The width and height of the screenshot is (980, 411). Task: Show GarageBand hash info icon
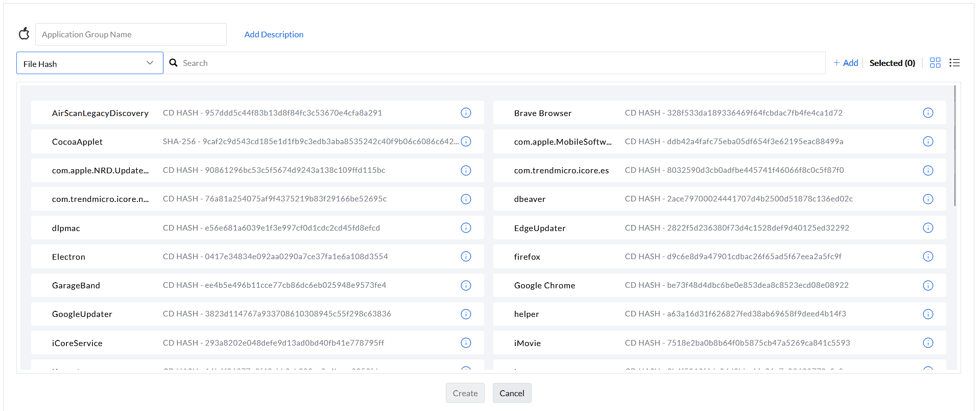tap(466, 285)
